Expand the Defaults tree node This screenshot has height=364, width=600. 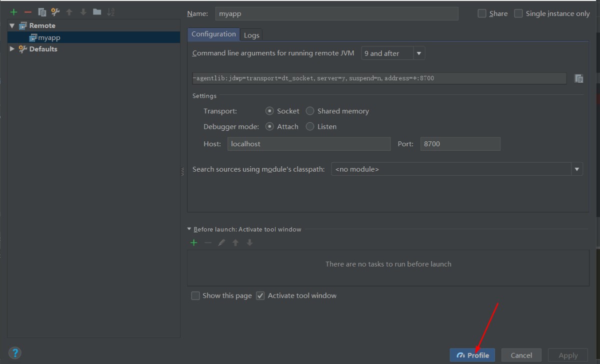click(x=12, y=49)
